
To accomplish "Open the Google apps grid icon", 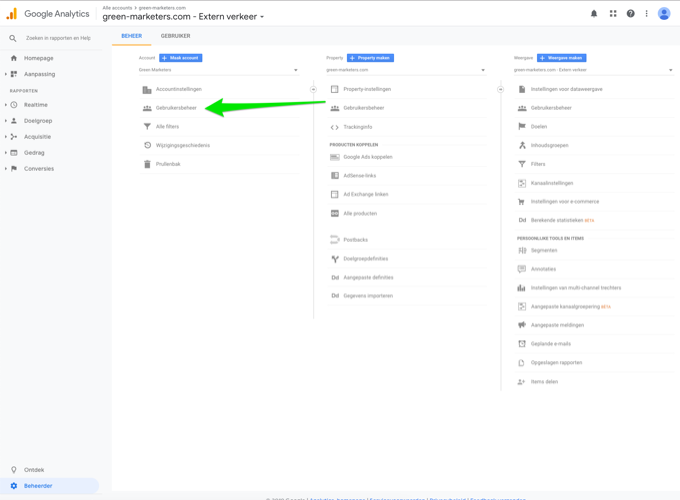I will tap(613, 14).
